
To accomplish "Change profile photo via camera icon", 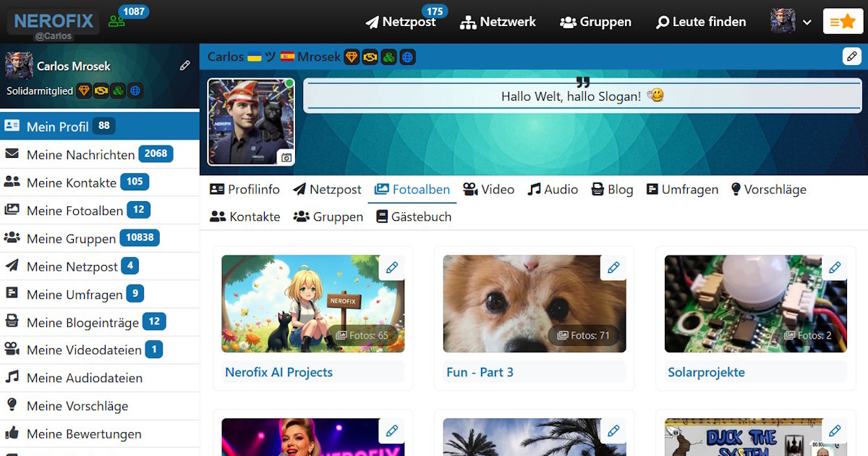I will pos(286,157).
